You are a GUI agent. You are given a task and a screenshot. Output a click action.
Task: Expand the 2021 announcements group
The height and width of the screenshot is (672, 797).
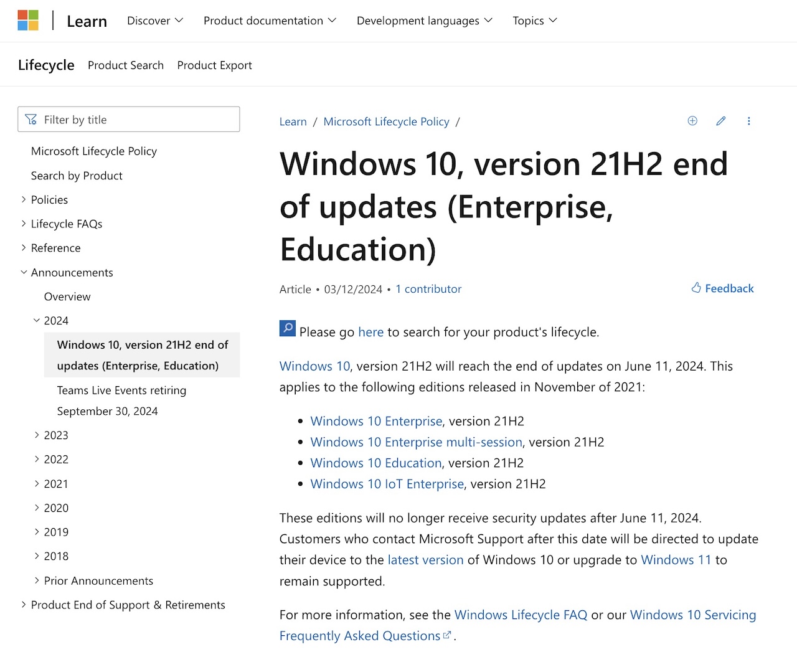click(37, 483)
